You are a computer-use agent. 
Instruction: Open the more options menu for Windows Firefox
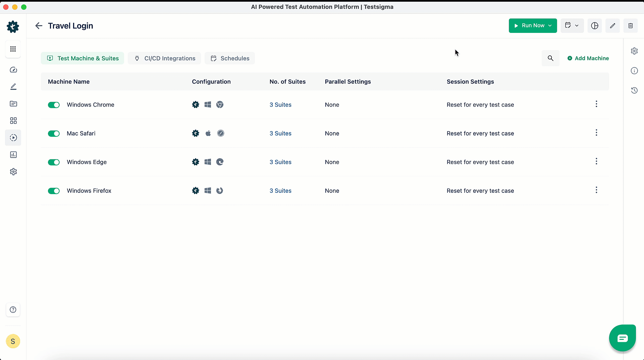click(596, 190)
